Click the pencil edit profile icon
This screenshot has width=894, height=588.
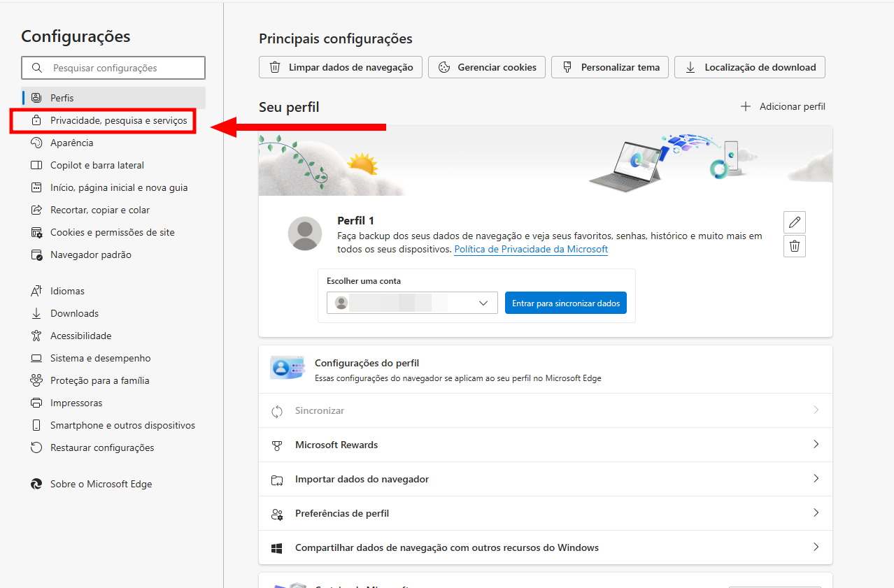pyautogui.click(x=794, y=222)
